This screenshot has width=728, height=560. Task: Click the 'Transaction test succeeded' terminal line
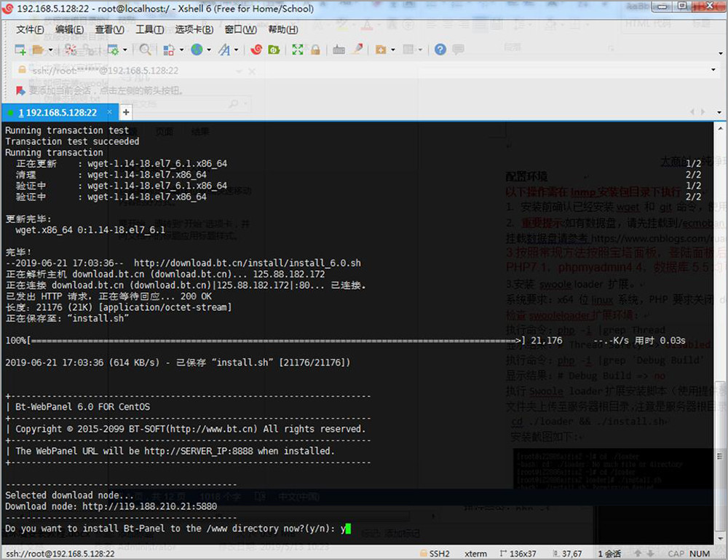[x=72, y=141]
